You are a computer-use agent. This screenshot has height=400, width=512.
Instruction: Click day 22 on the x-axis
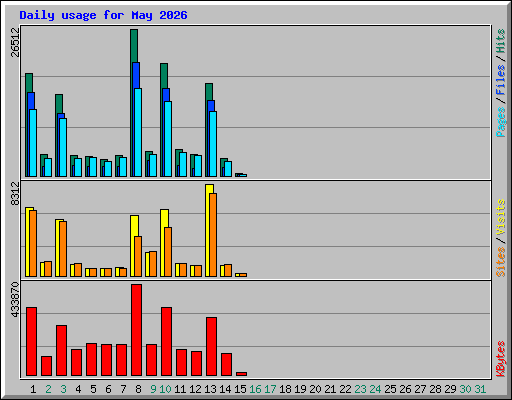click(345, 389)
